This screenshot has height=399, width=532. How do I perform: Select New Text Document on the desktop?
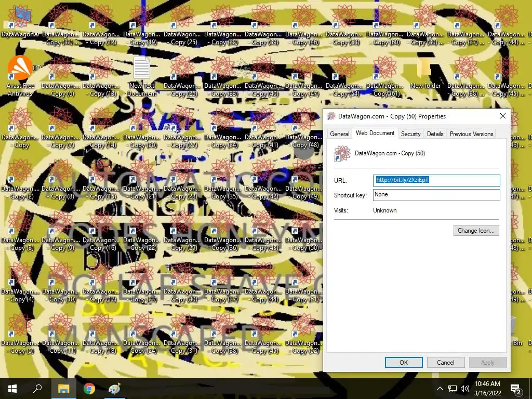[x=142, y=76]
